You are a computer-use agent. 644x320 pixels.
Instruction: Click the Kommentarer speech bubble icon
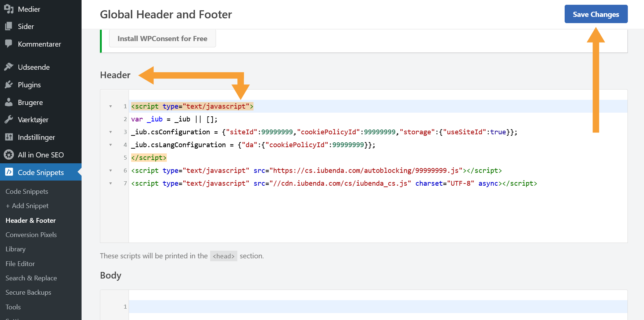(9, 44)
